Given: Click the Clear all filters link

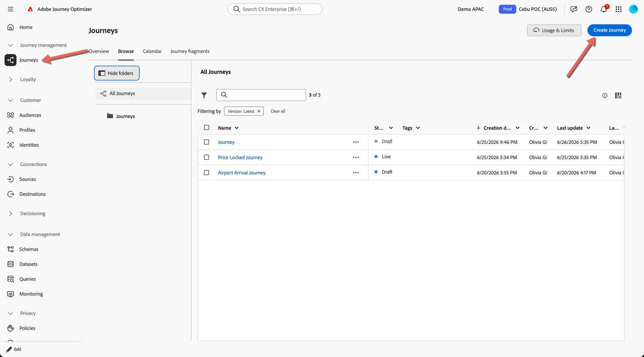Looking at the screenshot, I should pyautogui.click(x=278, y=111).
